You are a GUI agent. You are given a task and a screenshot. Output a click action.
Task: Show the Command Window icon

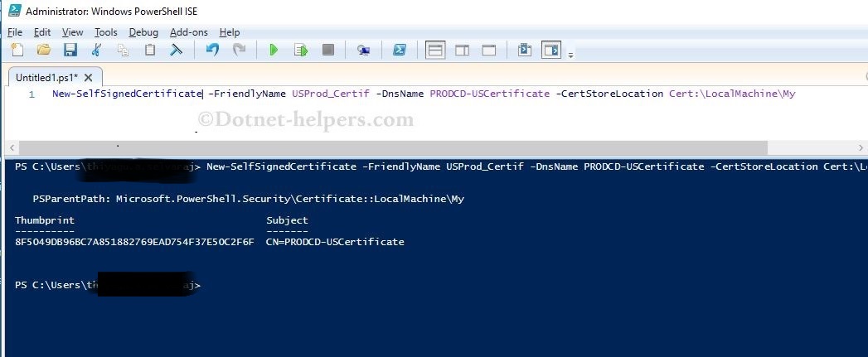click(524, 50)
